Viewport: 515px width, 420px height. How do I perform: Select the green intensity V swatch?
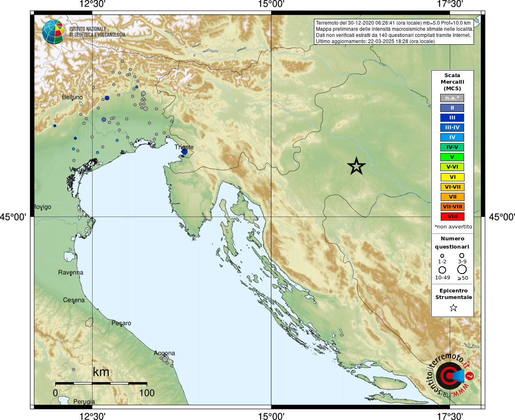452,157
